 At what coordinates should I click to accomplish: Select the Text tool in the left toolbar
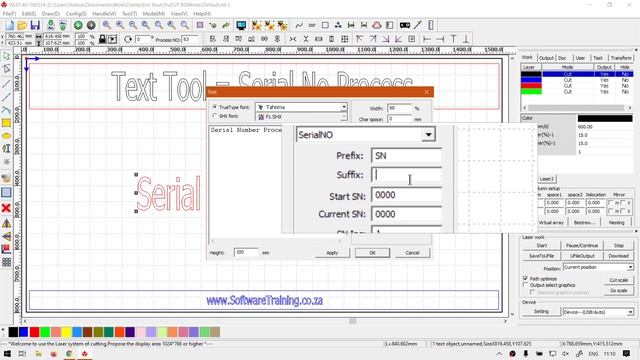(x=6, y=149)
